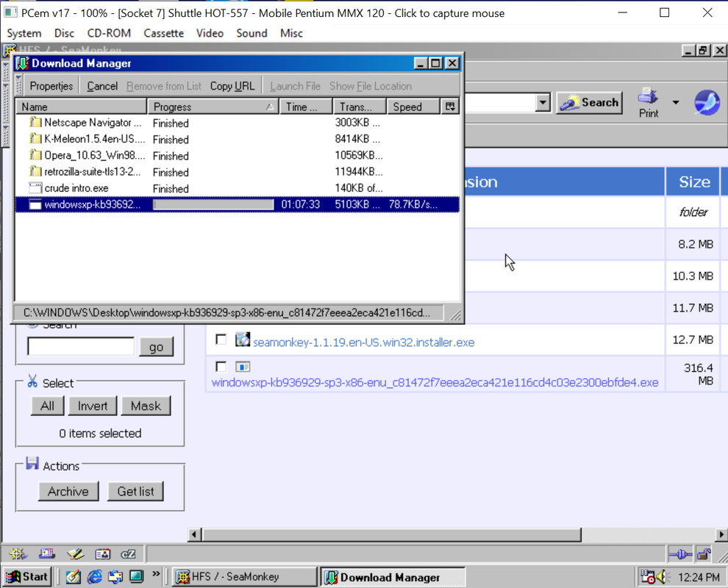
Task: Click the Invert selection button
Action: click(93, 406)
